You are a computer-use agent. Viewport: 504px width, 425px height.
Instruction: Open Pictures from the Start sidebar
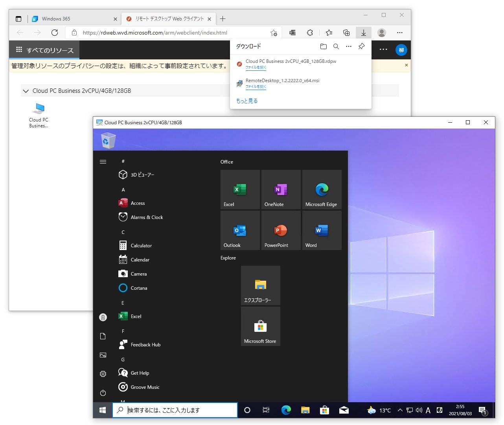(x=103, y=355)
